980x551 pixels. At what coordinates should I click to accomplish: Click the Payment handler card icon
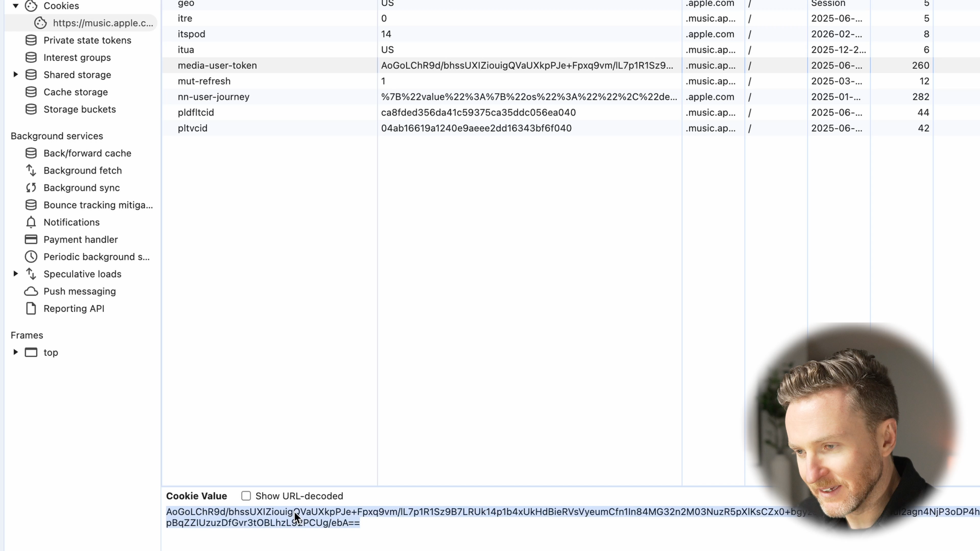(31, 239)
